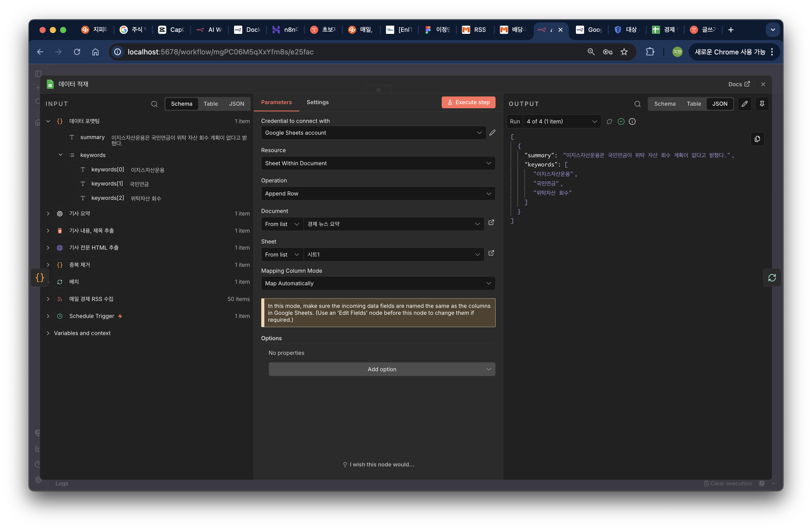Switch input view to Table
The width and height of the screenshot is (812, 529).
[x=210, y=104]
